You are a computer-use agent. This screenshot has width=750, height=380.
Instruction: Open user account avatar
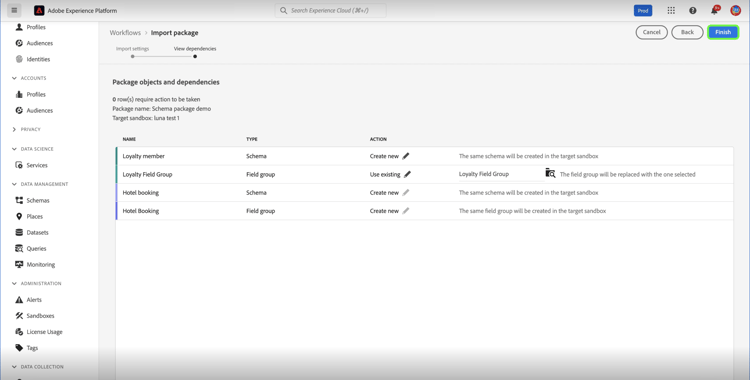pos(736,11)
